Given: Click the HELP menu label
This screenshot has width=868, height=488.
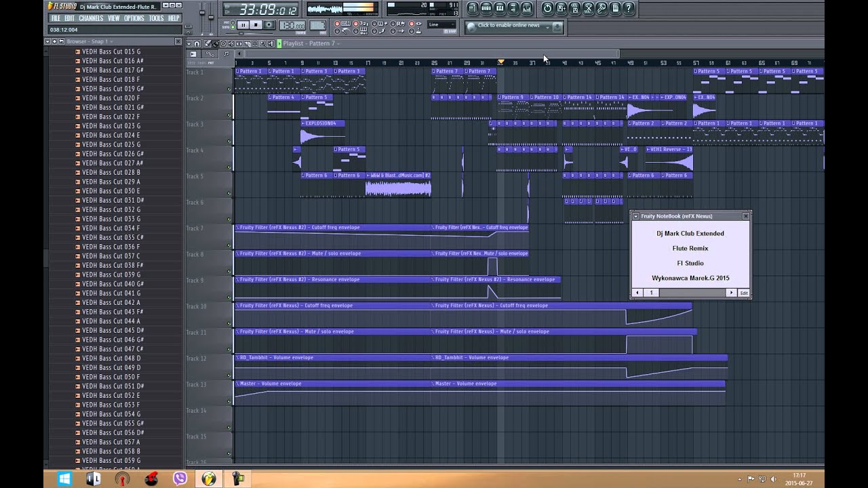Looking at the screenshot, I should point(174,18).
